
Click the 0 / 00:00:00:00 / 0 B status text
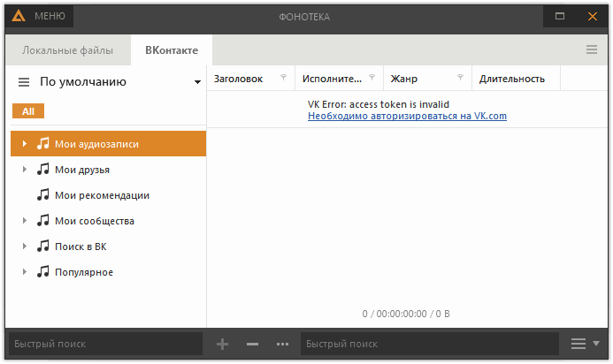(406, 314)
